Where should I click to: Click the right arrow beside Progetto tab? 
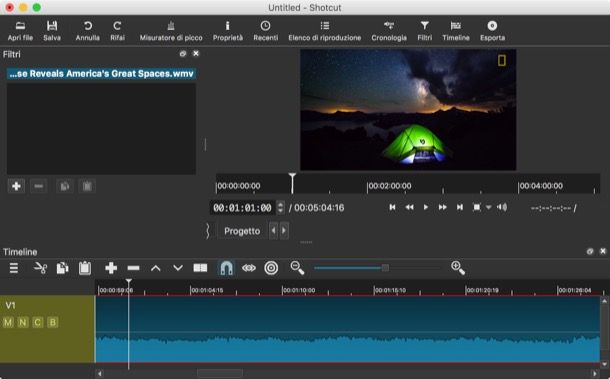(x=284, y=231)
